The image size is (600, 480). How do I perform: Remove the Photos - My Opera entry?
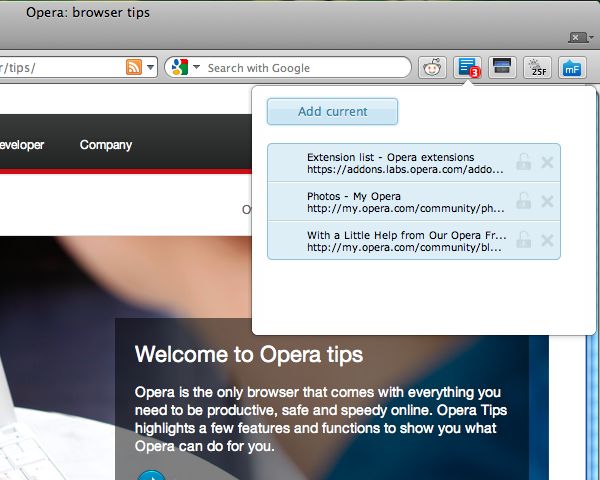tap(547, 201)
